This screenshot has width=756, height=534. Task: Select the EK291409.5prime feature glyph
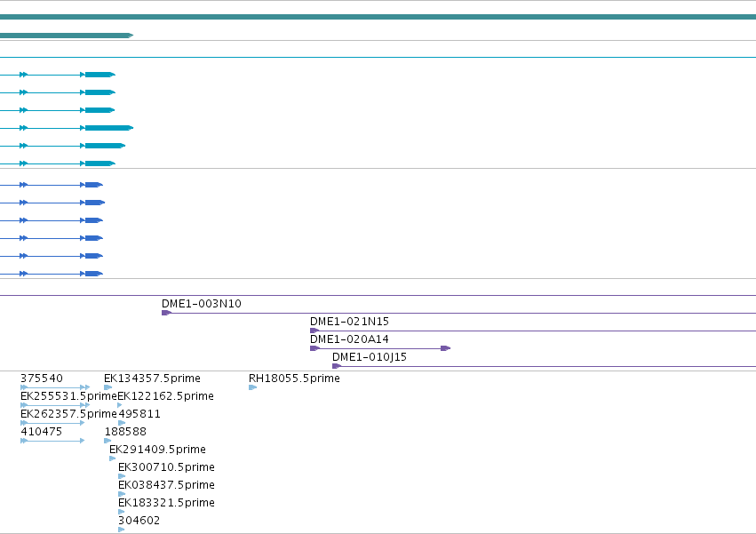tap(113, 458)
